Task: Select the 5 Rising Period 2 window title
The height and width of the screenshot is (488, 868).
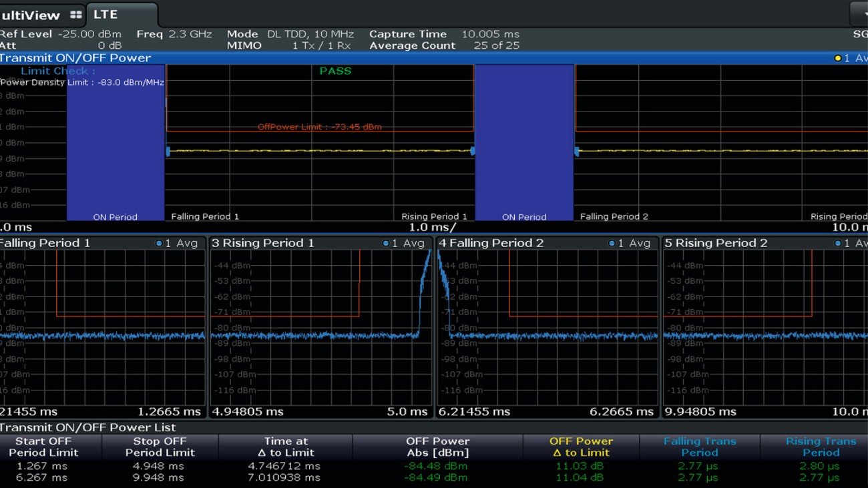Action: (713, 243)
